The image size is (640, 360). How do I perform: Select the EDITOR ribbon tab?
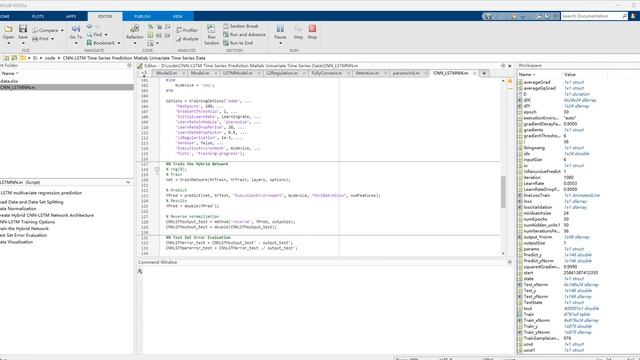[105, 16]
